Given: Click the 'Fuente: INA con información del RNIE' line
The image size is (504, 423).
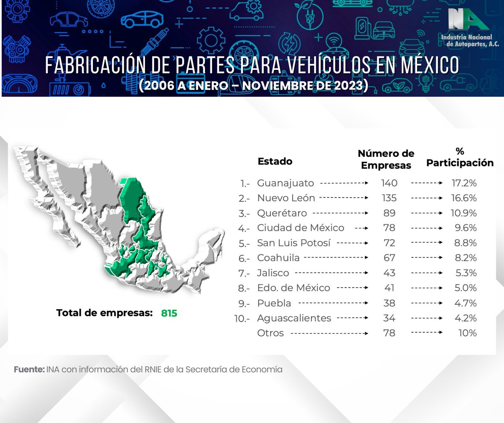Looking at the screenshot, I should [x=148, y=370].
